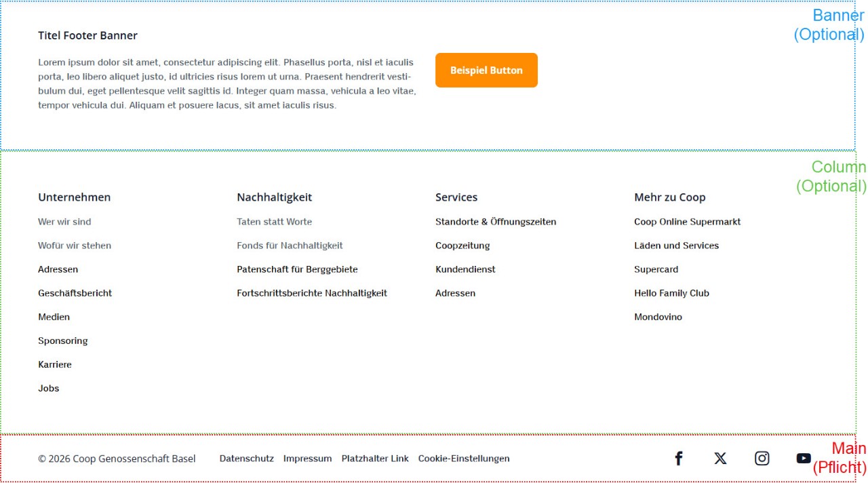Click the Lorem ipsum banner paragraph
The width and height of the screenshot is (868, 483).
coord(227,84)
